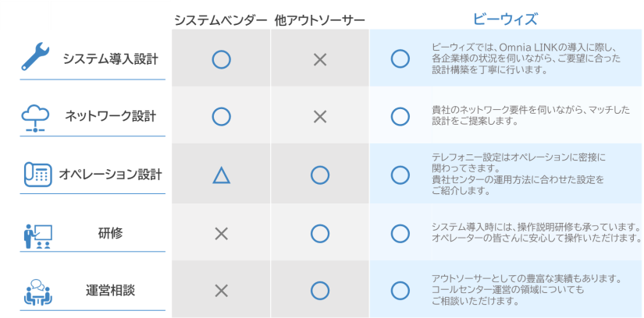644x318 pixels.
Task: Click the 運営相談 row label
Action: (x=110, y=291)
